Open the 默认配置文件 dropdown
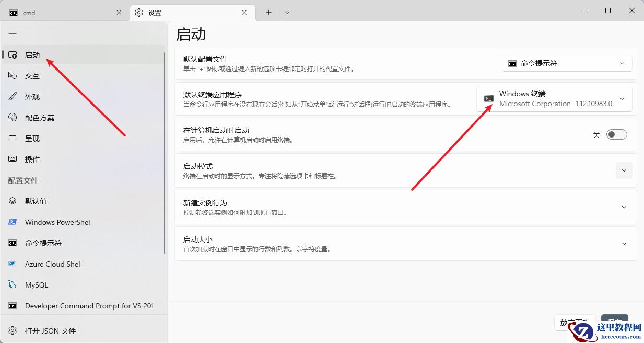 (567, 63)
